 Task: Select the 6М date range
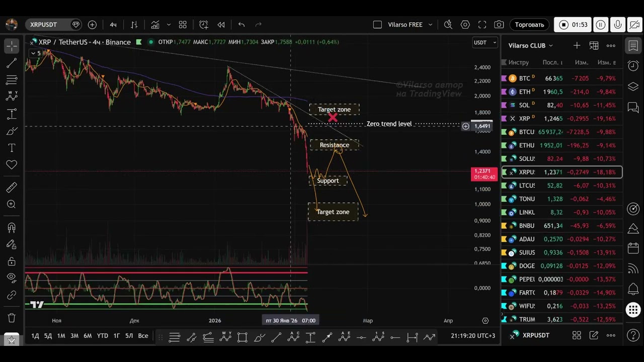[88, 336]
